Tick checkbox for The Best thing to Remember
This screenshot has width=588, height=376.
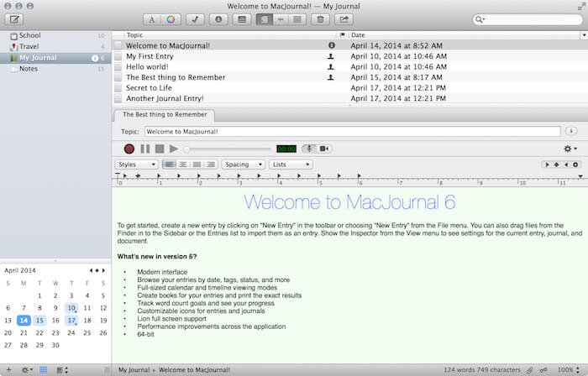[x=118, y=77]
